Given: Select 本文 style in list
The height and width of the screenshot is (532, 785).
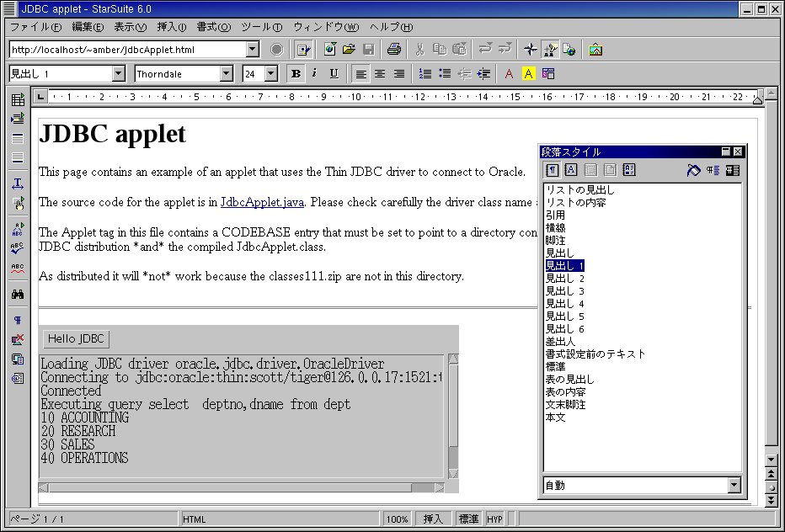Looking at the screenshot, I should 555,418.
